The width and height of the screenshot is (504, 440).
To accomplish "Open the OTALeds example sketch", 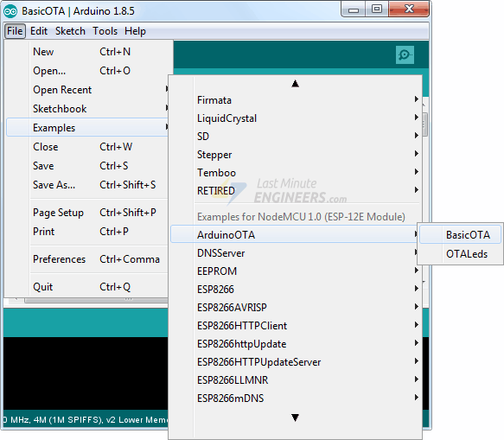I will 460,254.
